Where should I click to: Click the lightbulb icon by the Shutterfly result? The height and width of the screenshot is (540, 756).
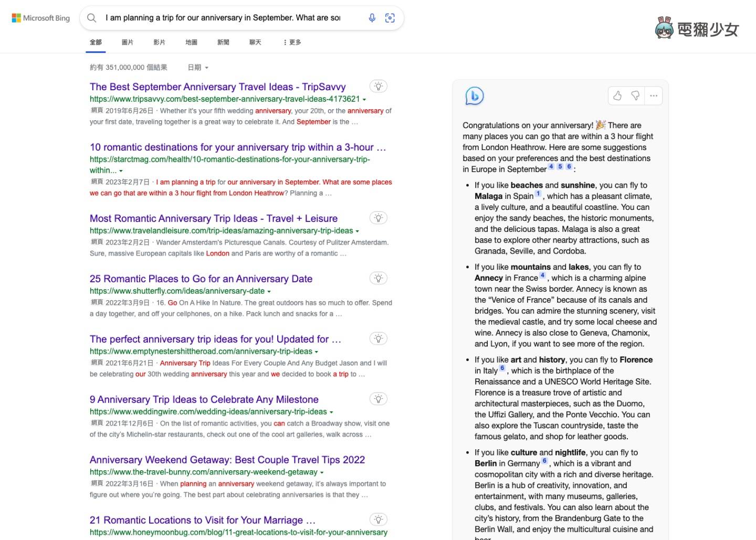pyautogui.click(x=379, y=278)
